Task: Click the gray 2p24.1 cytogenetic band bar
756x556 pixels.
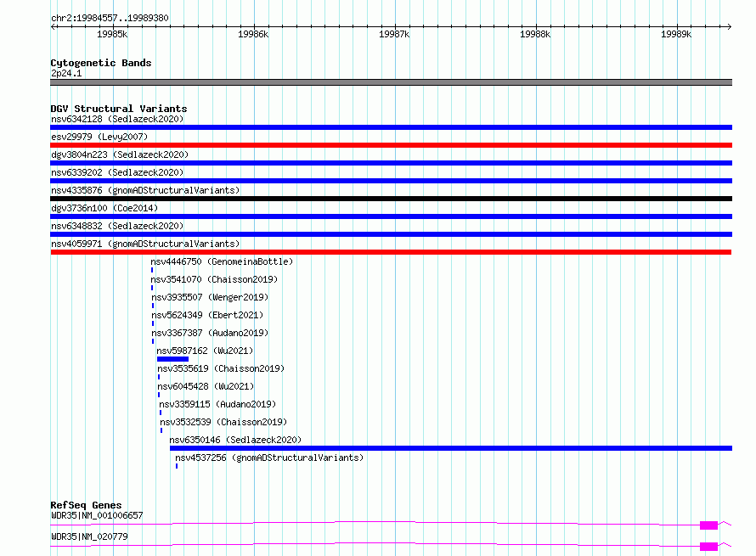Action: coord(391,82)
